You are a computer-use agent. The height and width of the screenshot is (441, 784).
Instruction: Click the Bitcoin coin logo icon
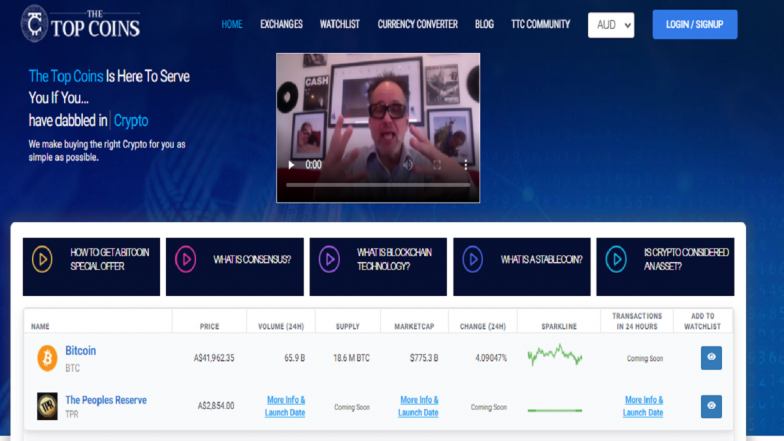(47, 358)
